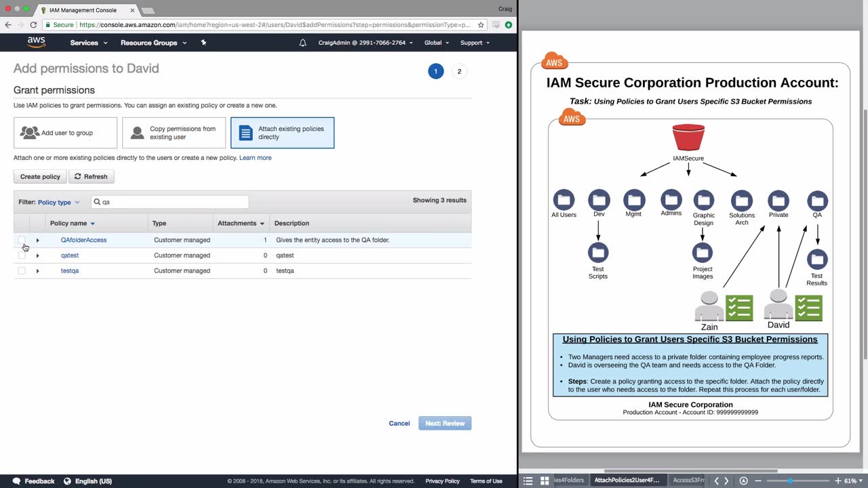Open the notifications bell icon
Image resolution: width=868 pixels, height=488 pixels.
(303, 43)
